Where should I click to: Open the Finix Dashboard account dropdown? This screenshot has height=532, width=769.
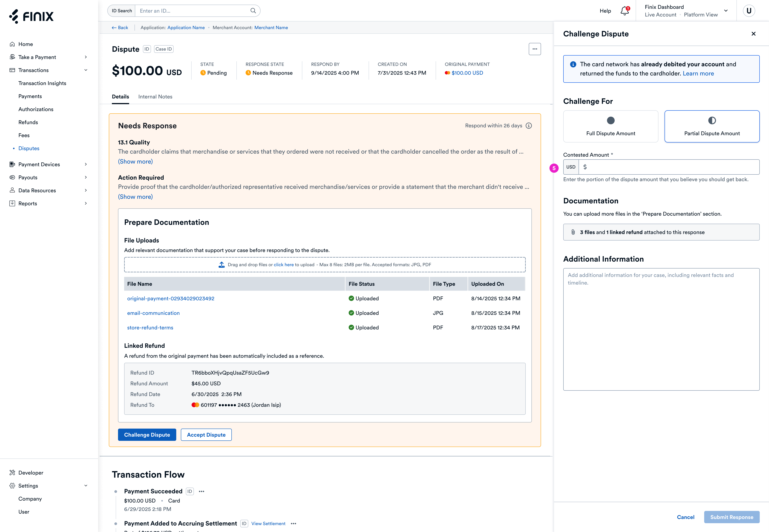coord(726,11)
